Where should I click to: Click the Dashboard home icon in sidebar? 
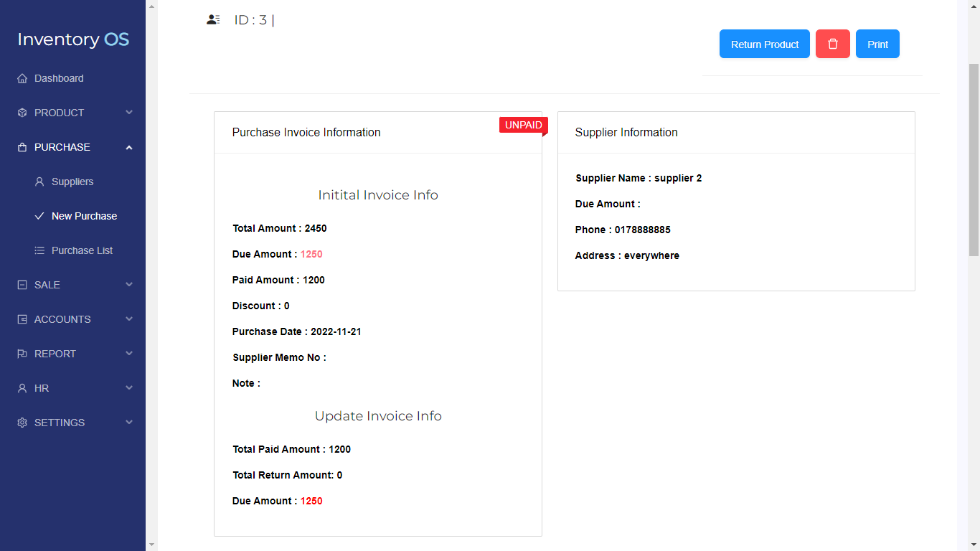click(22, 78)
